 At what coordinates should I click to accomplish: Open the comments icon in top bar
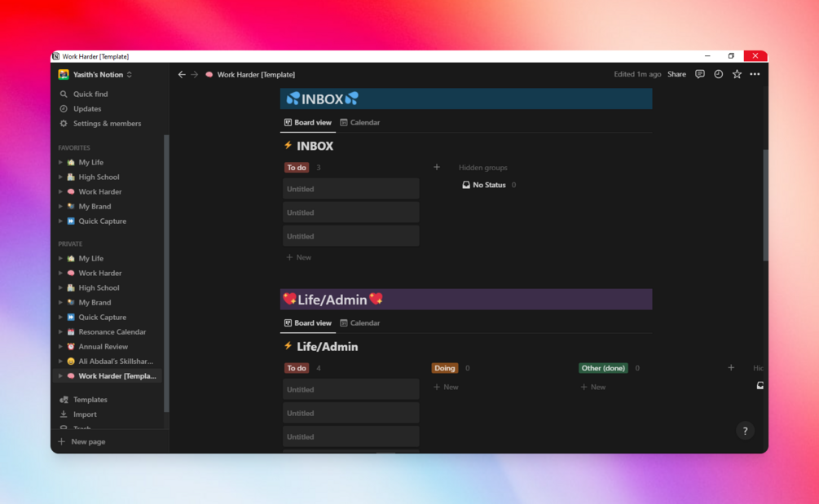[x=700, y=74]
